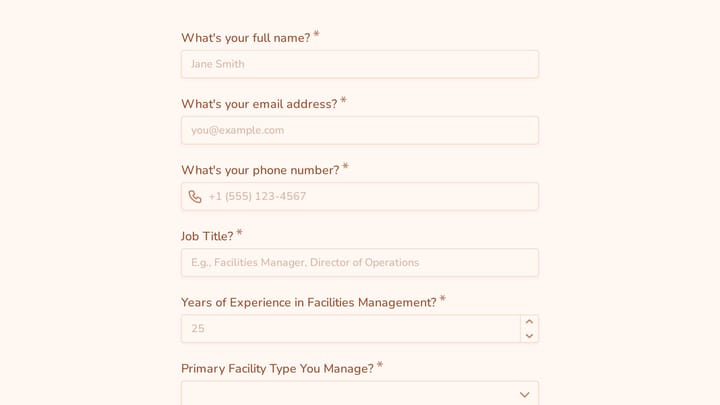Click the "What's your email address?" label

coord(259,104)
